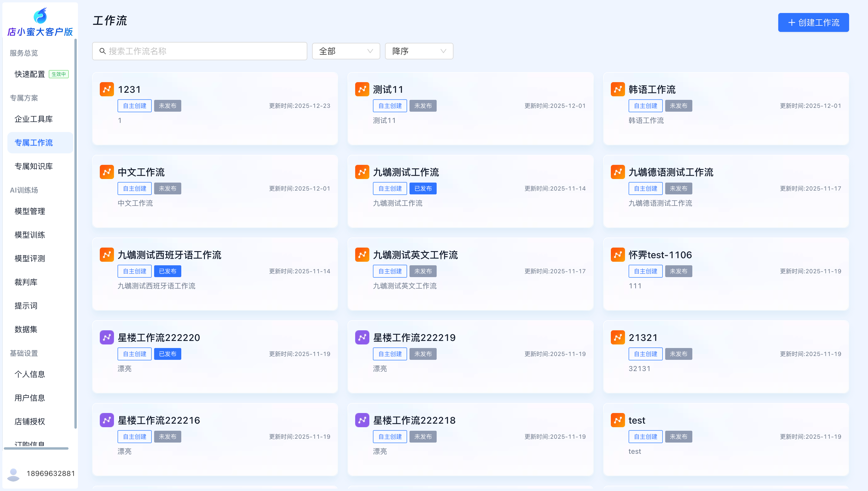Screen dimensions: 868x491
Task: Click 已发布 tag on 九鴝测试工作流
Action: click(422, 188)
